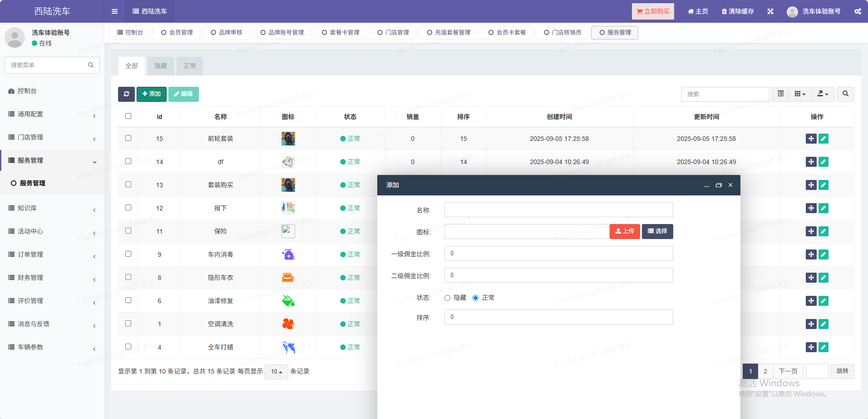Image resolution: width=868 pixels, height=419 pixels.
Task: Click the red 上传 upload button
Action: click(625, 231)
